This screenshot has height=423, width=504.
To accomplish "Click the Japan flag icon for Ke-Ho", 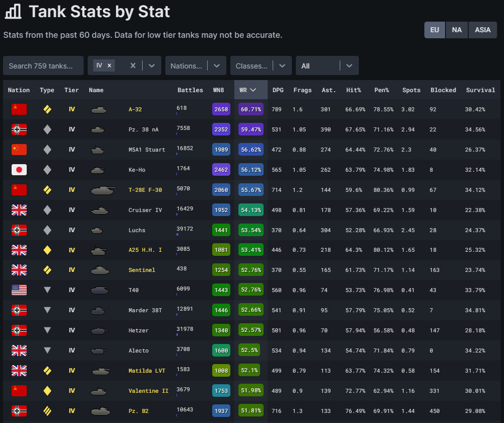I will coord(19,170).
